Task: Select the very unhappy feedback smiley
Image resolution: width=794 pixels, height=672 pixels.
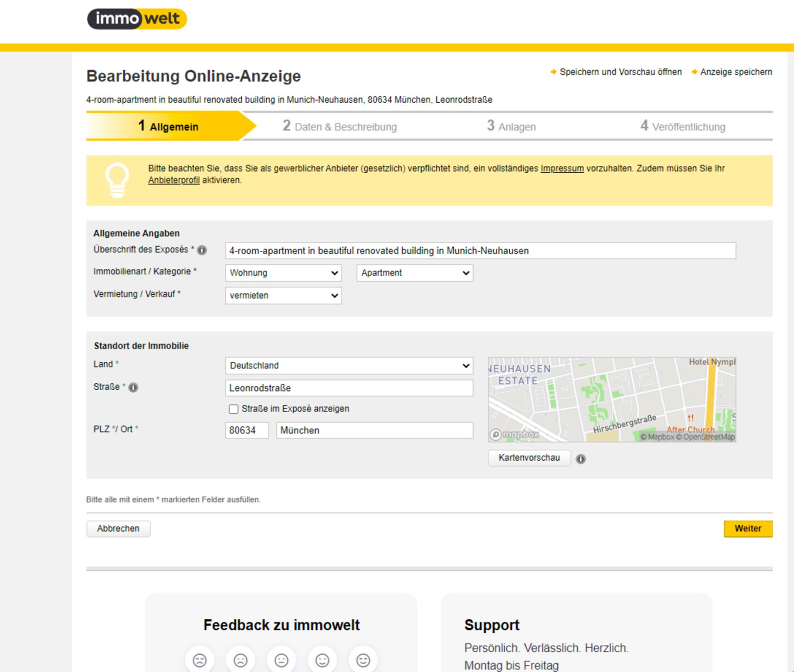Action: pos(200,660)
